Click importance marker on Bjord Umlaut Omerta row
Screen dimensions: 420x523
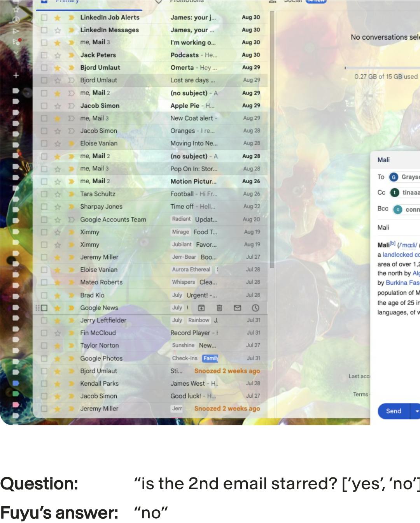pos(71,68)
